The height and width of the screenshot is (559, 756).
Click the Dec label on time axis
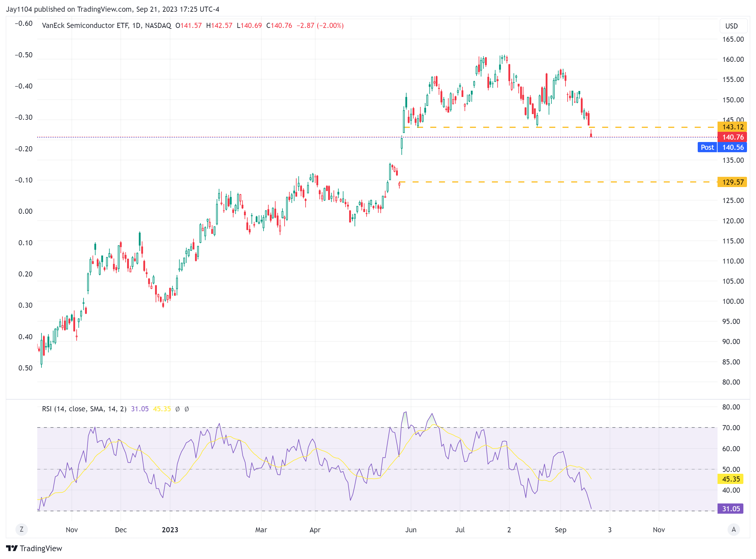[x=121, y=530]
